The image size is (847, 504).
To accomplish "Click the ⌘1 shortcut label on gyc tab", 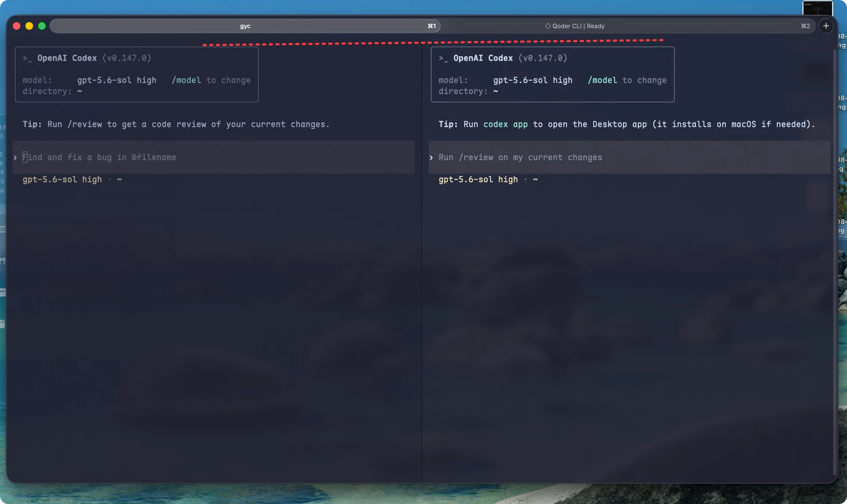I will coord(432,26).
